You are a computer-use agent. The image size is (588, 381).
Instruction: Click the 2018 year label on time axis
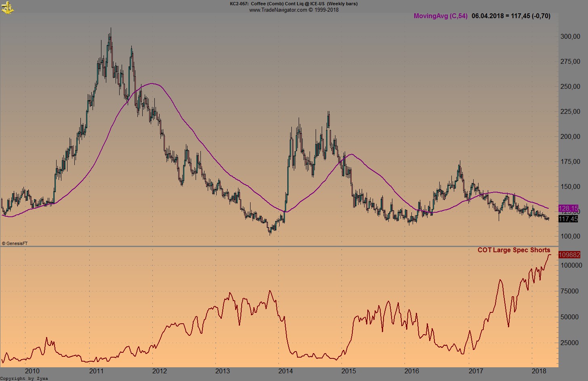pyautogui.click(x=539, y=371)
